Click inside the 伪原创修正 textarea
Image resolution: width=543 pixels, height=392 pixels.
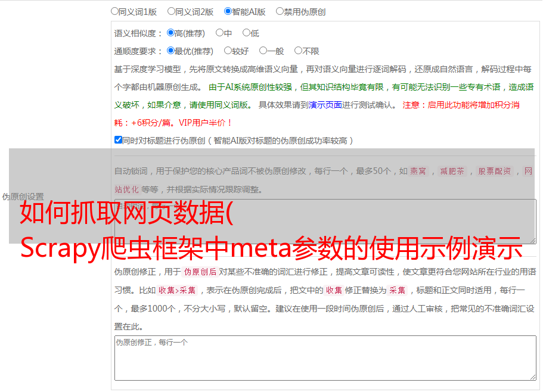point(325,358)
